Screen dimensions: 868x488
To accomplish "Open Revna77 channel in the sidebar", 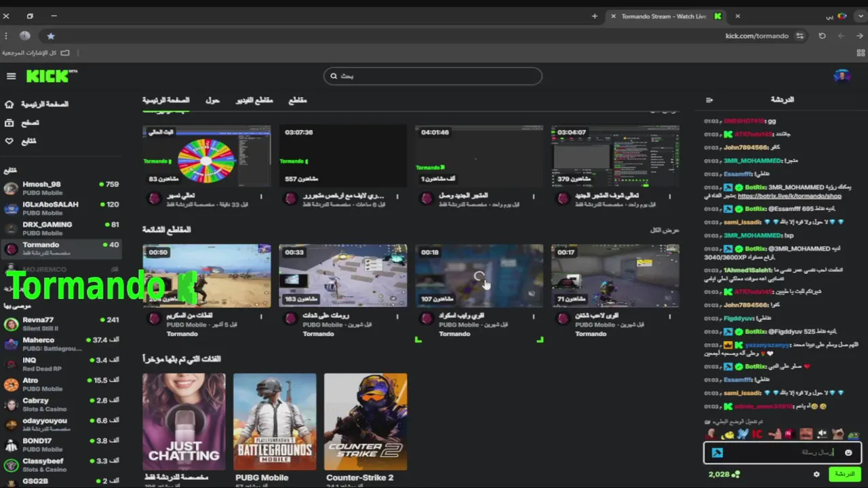I will (x=61, y=324).
